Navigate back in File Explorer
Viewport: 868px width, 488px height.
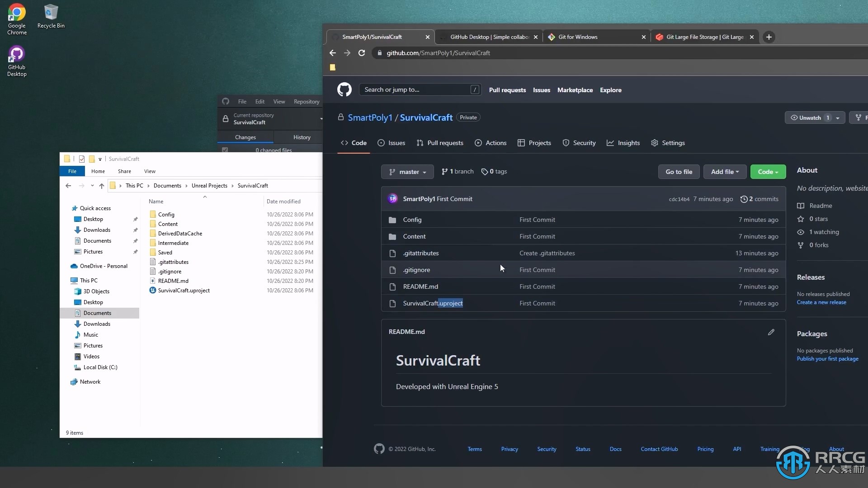68,186
